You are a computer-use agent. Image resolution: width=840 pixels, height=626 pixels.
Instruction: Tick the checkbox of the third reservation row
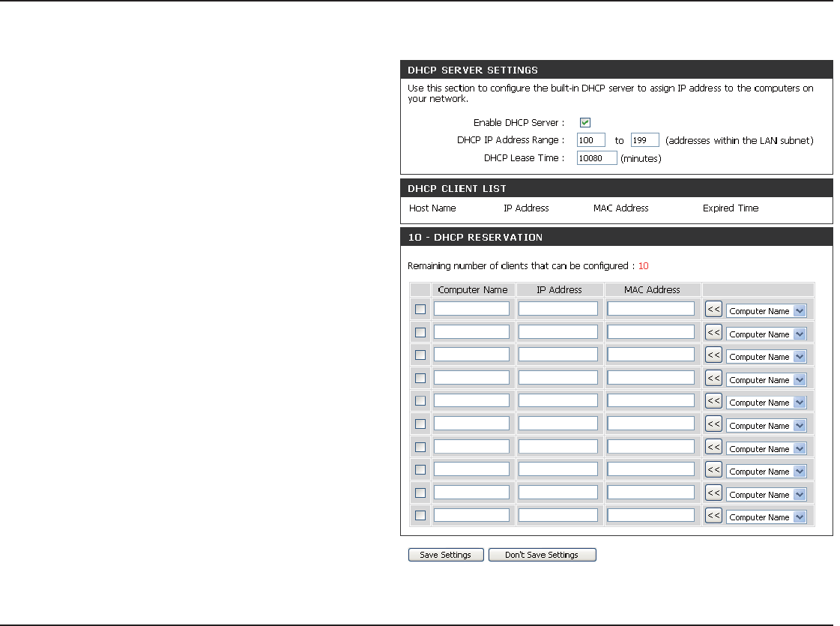click(420, 355)
